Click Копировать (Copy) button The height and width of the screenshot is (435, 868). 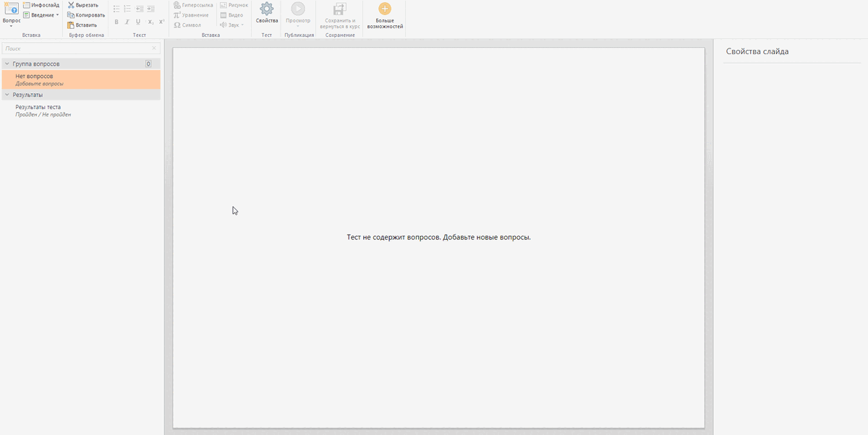click(x=85, y=14)
